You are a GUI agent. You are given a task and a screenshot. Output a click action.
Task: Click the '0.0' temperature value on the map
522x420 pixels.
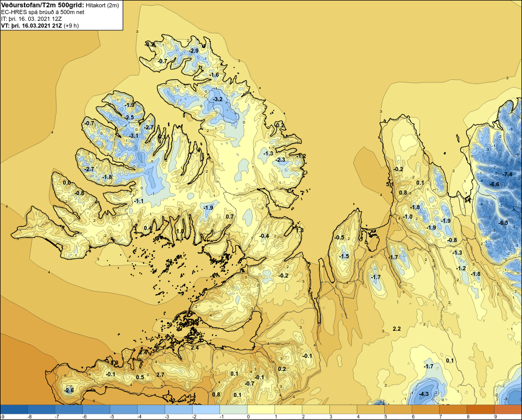click(67, 183)
